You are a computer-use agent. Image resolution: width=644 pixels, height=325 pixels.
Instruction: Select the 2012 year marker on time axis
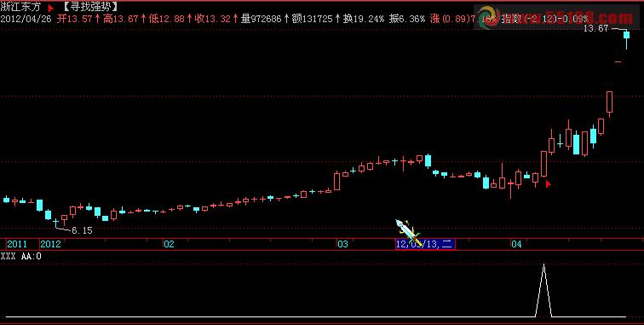tap(50, 244)
